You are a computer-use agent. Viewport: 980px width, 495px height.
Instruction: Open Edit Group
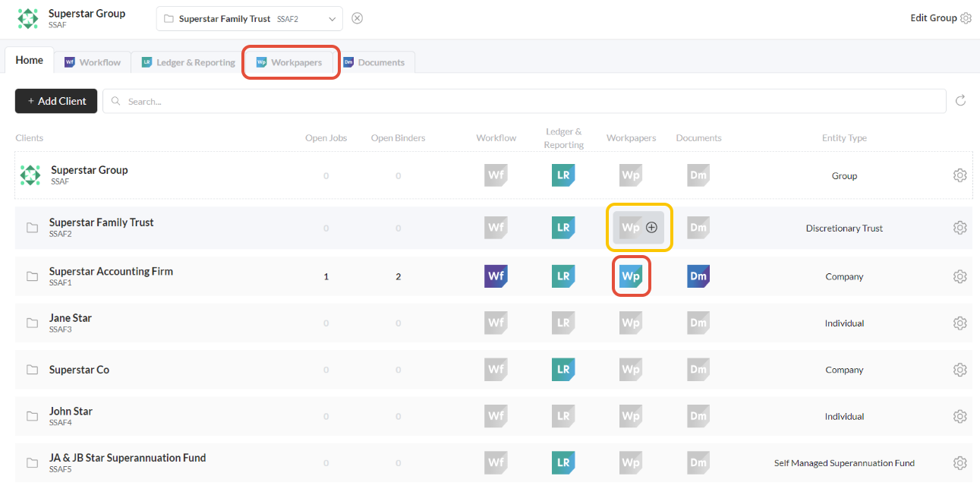point(932,17)
